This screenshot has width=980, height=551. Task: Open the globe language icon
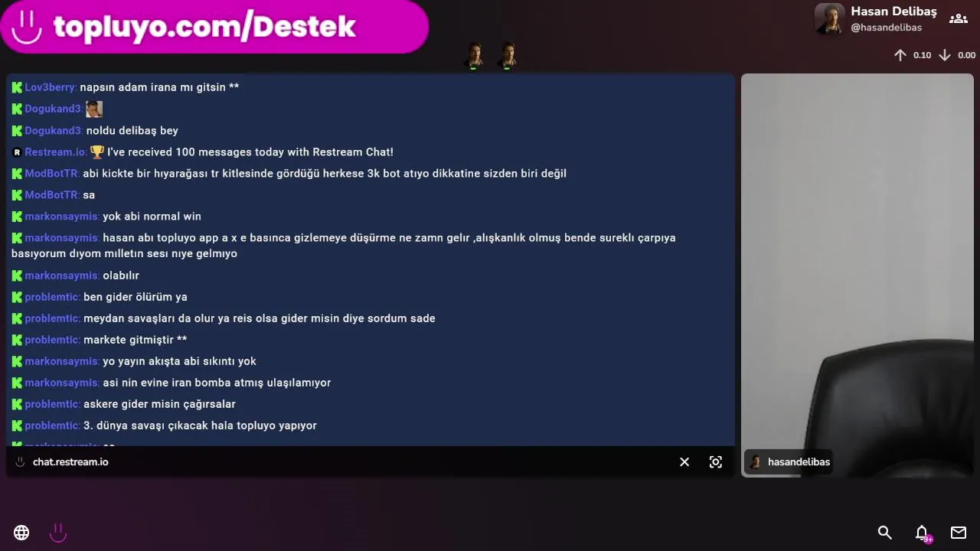pos(21,533)
